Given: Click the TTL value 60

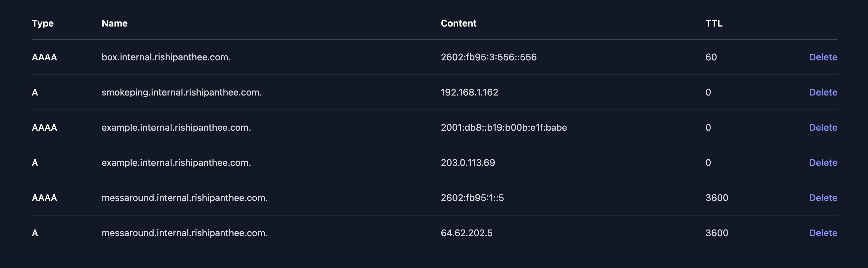Looking at the screenshot, I should pos(711,57).
